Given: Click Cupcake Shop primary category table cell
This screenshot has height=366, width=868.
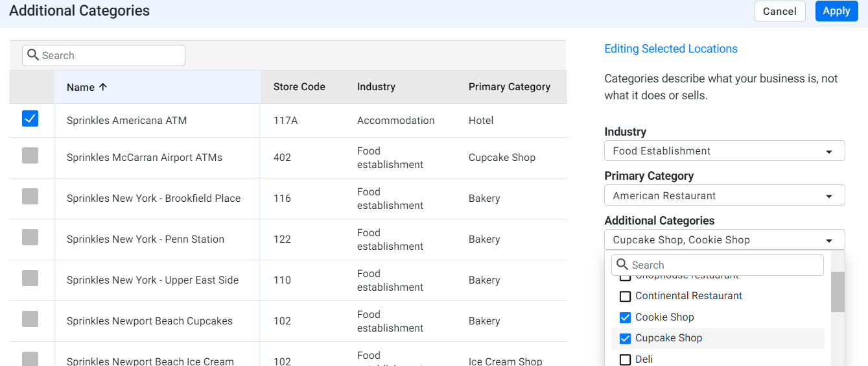Looking at the screenshot, I should 502,158.
